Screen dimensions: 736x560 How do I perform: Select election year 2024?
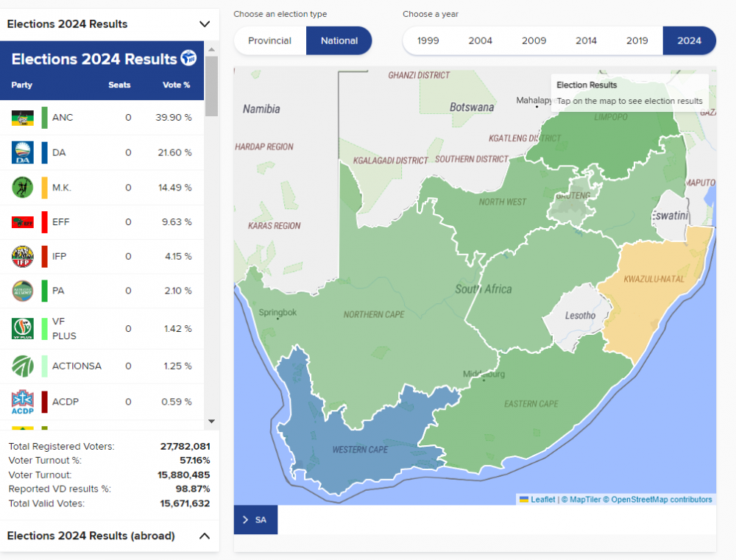pos(689,40)
